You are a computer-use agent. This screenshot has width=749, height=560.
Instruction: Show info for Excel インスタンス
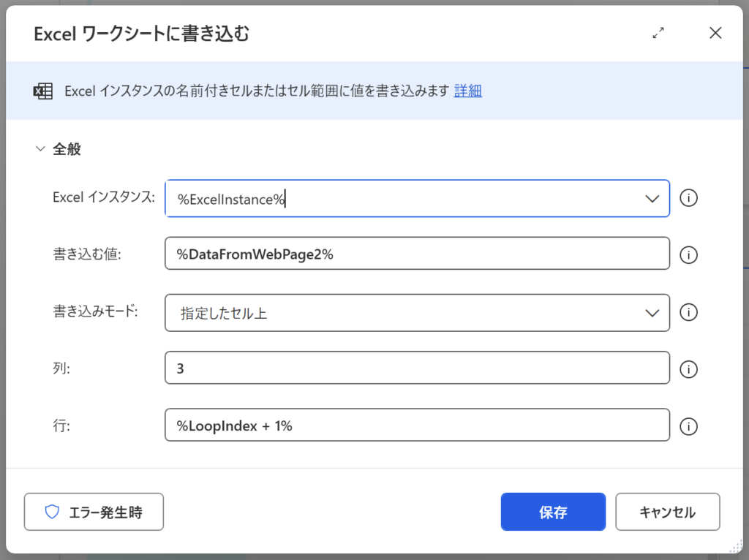[688, 199]
